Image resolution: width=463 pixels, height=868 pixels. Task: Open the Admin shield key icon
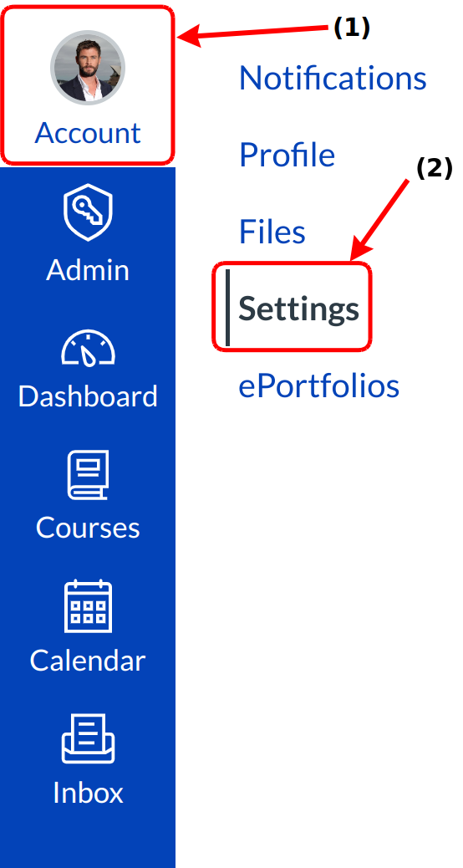point(88,213)
